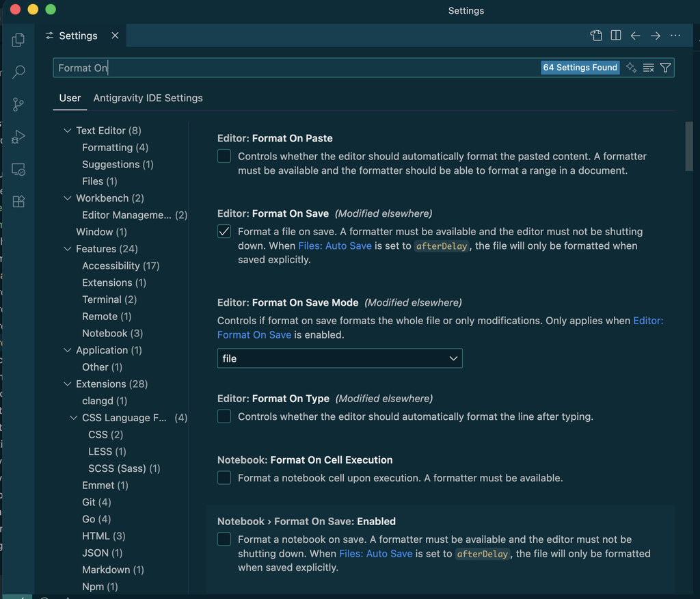The image size is (700, 599).
Task: Go forward with right arrow icon
Action: [656, 36]
